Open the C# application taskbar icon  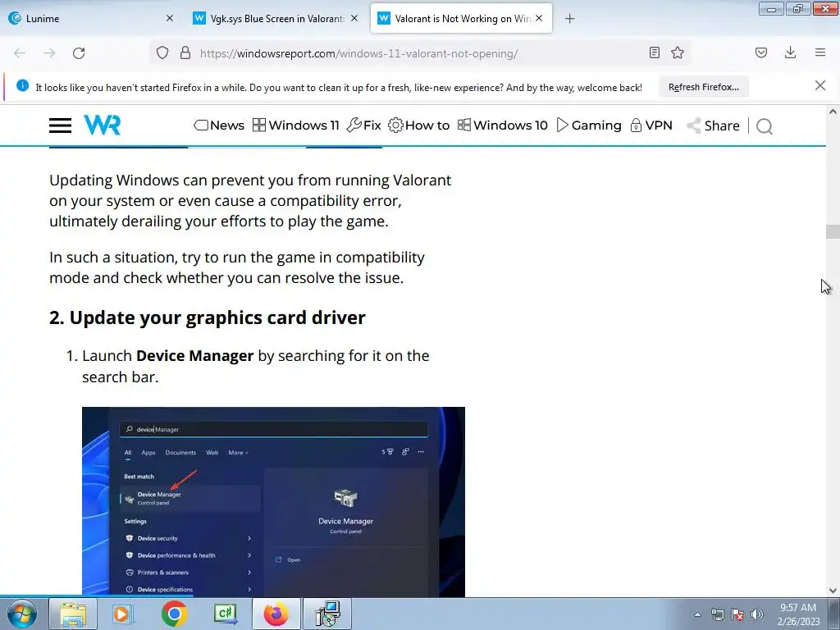pyautogui.click(x=225, y=614)
